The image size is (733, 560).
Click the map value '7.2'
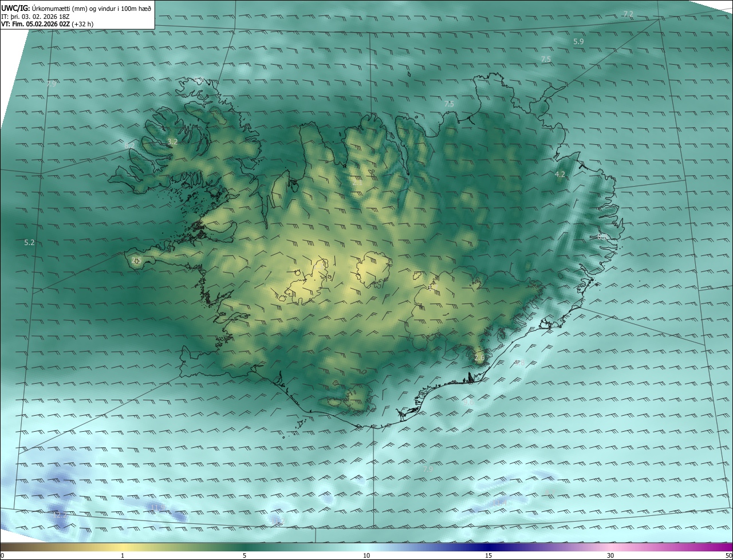[628, 14]
